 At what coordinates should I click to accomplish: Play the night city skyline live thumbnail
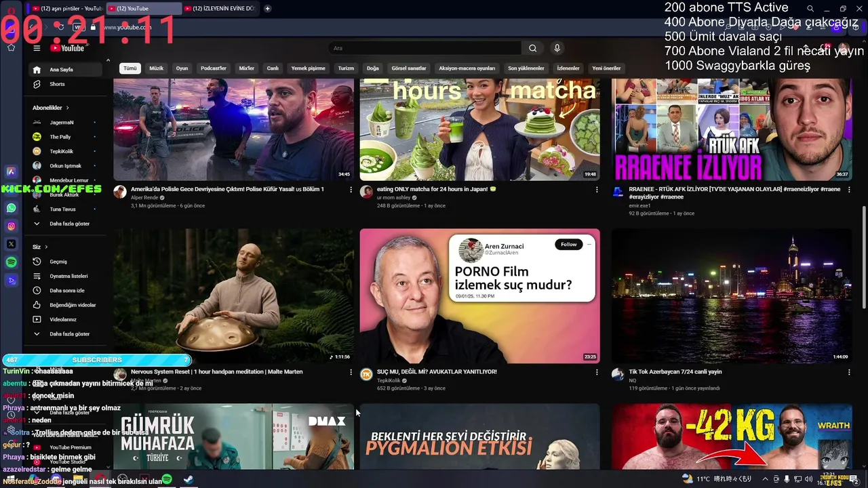732,296
